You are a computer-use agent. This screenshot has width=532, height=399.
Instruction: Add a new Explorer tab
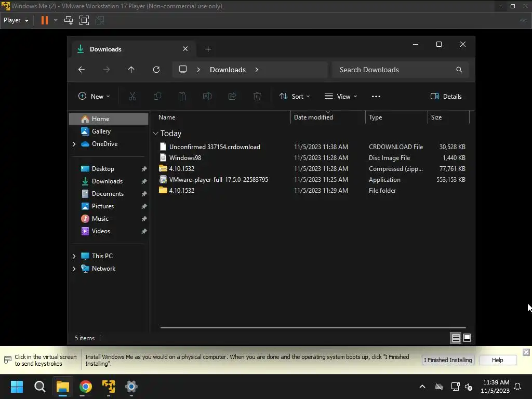[x=208, y=49]
